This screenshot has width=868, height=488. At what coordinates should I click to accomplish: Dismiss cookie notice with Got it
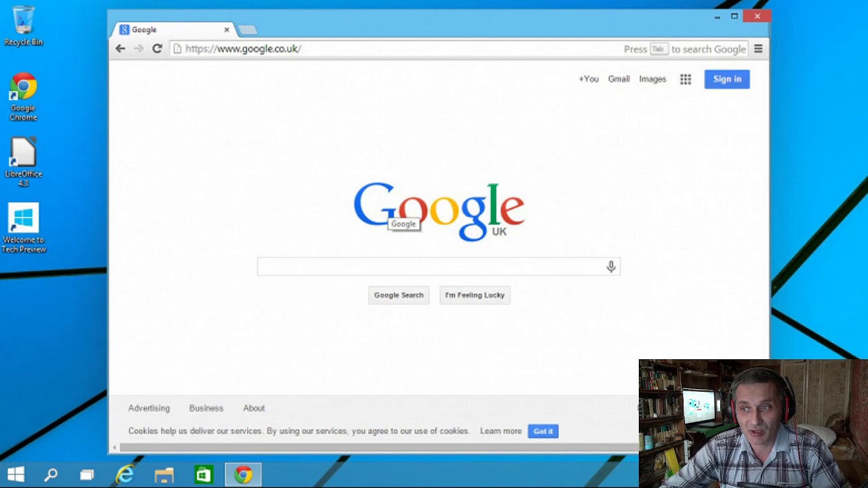pyautogui.click(x=543, y=431)
